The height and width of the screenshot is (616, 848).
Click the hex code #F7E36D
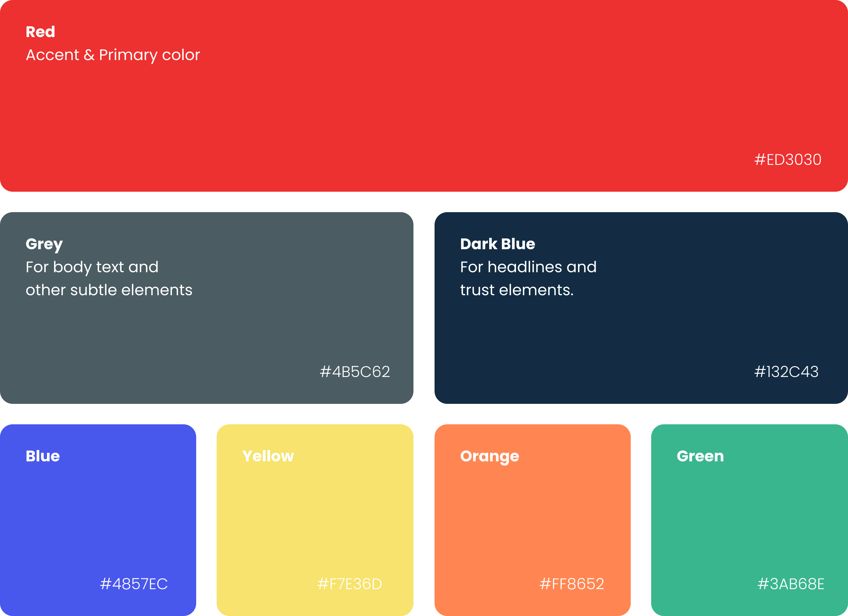[349, 583]
